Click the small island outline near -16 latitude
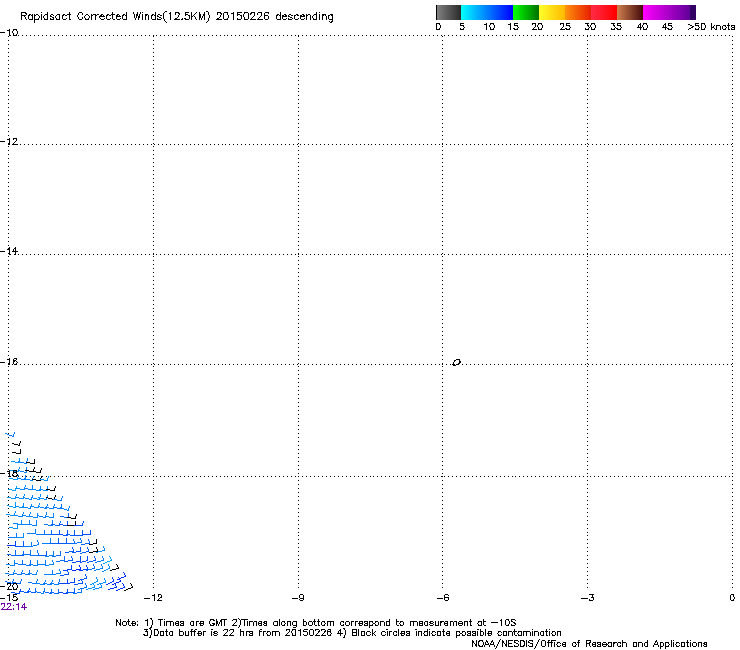Viewport: 740px width, 650px height. pyautogui.click(x=456, y=362)
